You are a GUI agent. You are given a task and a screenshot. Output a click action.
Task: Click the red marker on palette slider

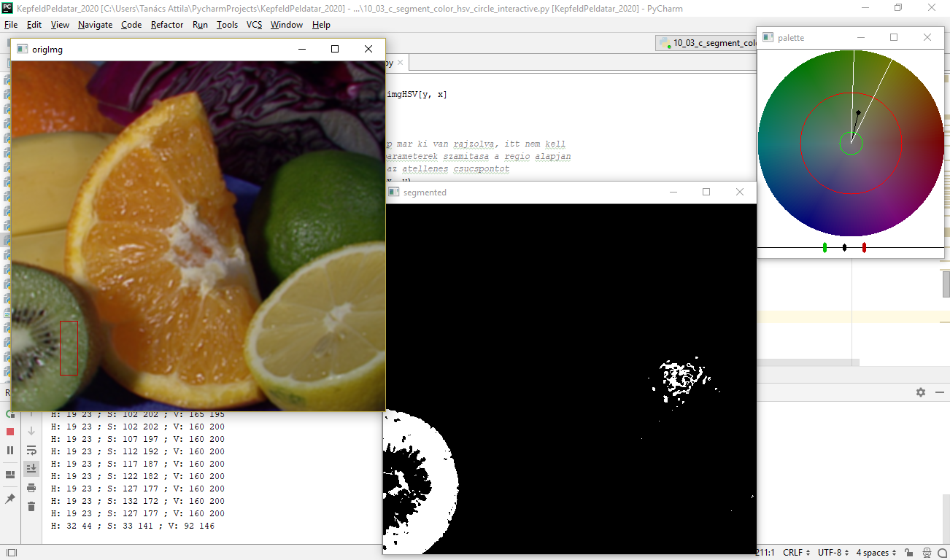[864, 248]
